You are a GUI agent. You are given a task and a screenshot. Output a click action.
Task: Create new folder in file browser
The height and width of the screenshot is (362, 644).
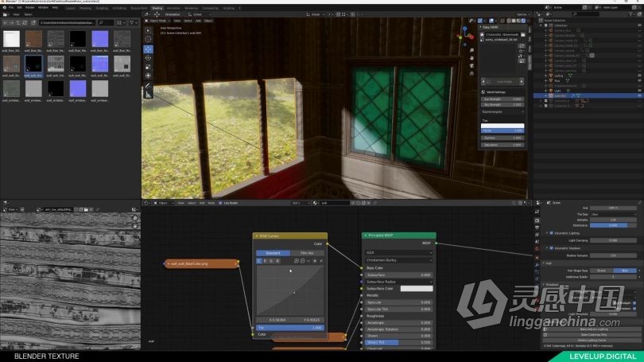[x=33, y=22]
